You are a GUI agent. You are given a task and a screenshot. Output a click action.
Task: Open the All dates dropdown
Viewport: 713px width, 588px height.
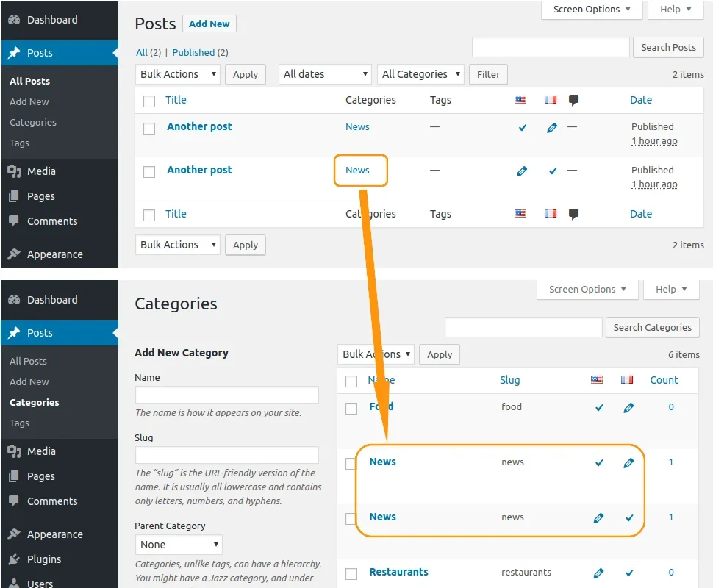pyautogui.click(x=324, y=73)
